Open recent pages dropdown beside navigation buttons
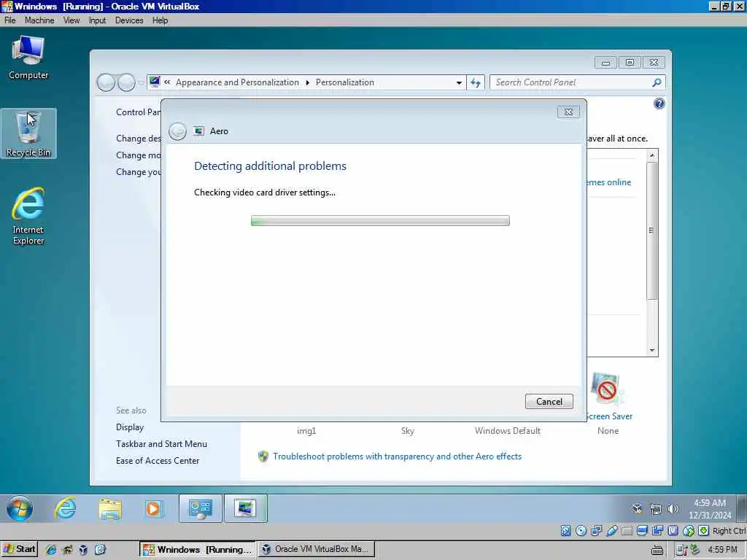The height and width of the screenshot is (560, 747). coord(141,82)
